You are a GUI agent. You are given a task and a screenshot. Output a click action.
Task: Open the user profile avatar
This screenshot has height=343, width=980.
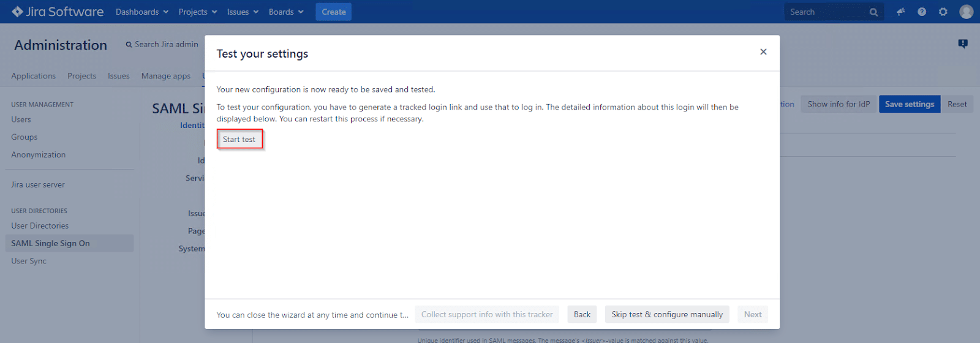click(x=967, y=12)
